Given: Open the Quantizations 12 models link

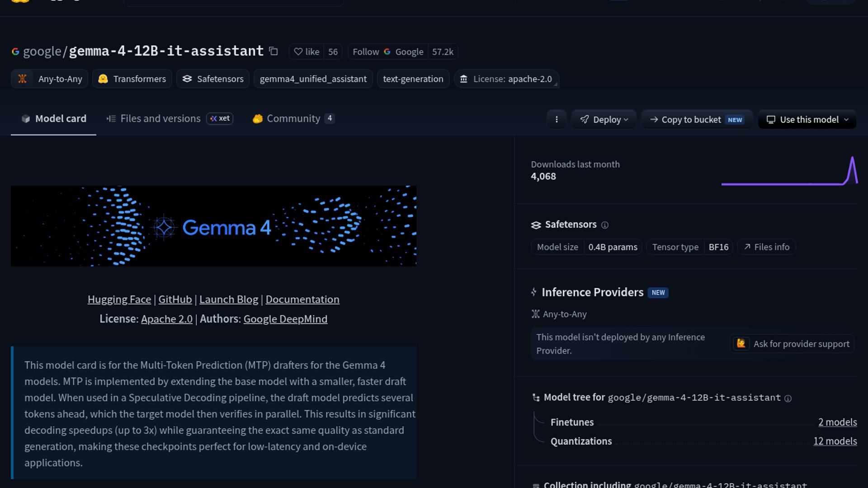Looking at the screenshot, I should [835, 441].
